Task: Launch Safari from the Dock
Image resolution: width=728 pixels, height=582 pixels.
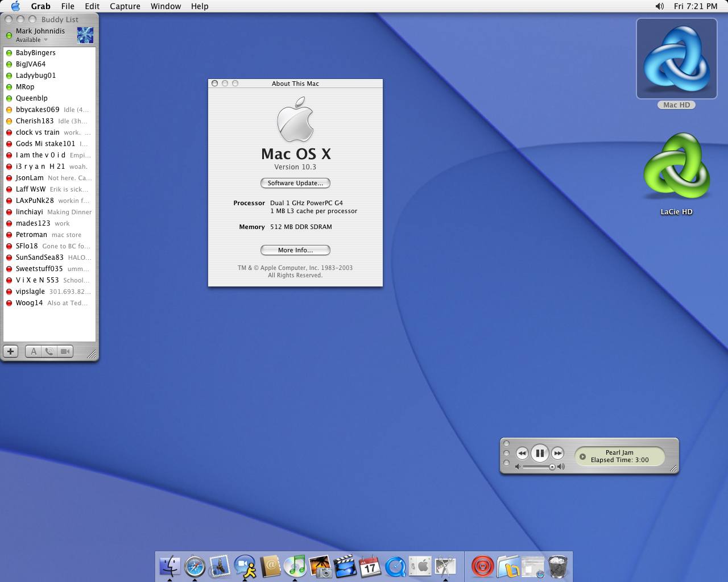Action: click(x=195, y=566)
